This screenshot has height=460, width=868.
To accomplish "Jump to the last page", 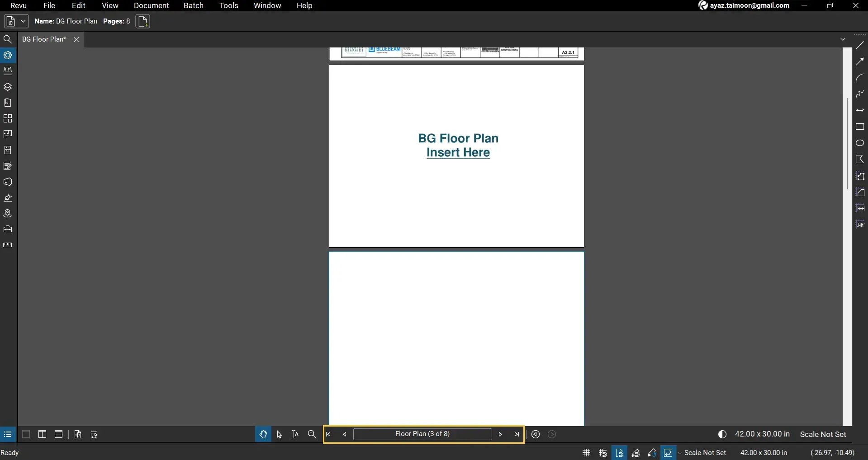I will pos(517,434).
